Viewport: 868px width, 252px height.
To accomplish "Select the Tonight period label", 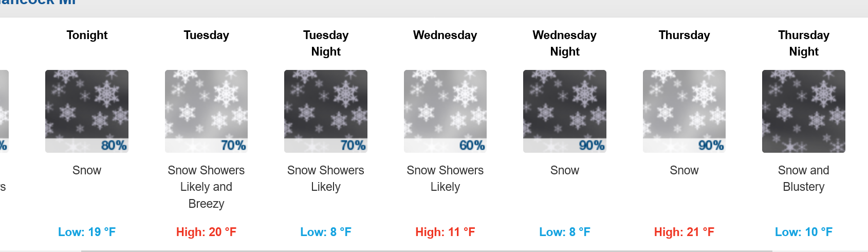I will pos(87,35).
